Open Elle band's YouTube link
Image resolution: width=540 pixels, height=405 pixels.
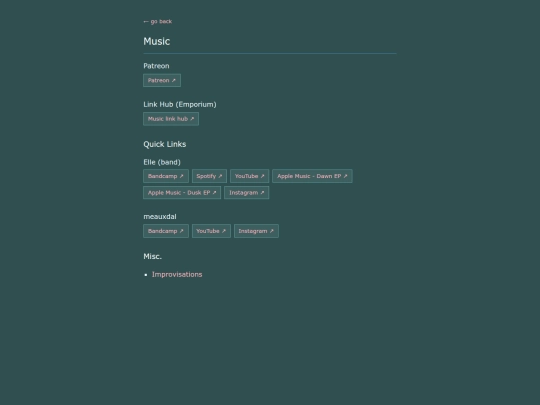(x=249, y=176)
